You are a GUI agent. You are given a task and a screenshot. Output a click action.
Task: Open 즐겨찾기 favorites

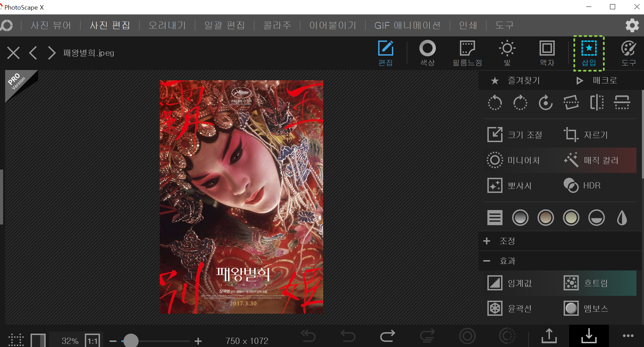click(x=515, y=80)
